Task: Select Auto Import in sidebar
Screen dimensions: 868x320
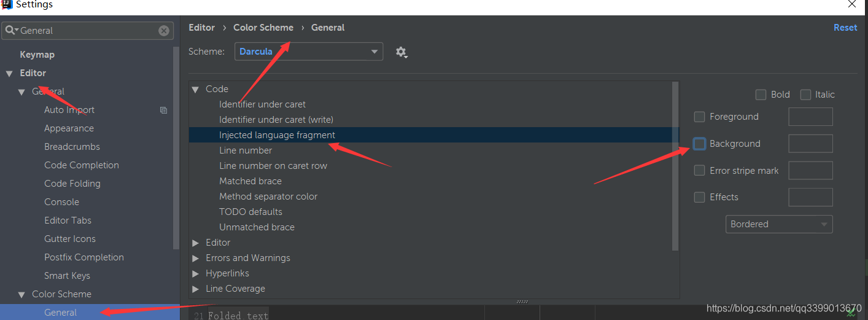Action: (69, 110)
